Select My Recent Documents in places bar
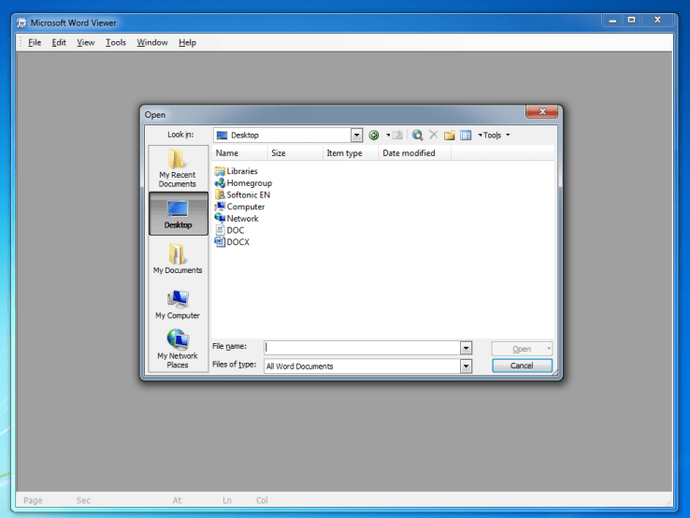This screenshot has height=518, width=690. (x=178, y=168)
